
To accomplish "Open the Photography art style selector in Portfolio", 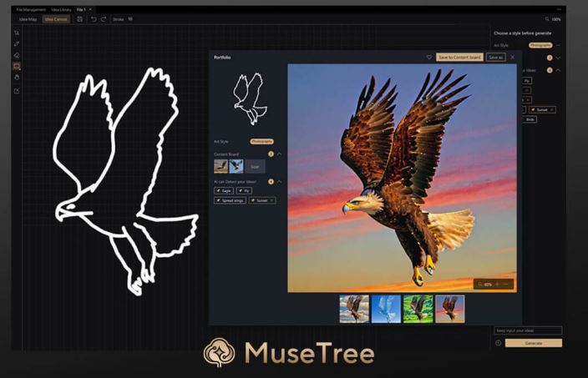I will pos(262,141).
